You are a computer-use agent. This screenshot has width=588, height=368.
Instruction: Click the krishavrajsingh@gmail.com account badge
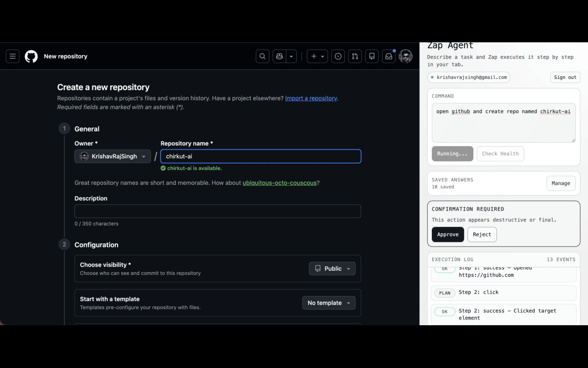(469, 77)
